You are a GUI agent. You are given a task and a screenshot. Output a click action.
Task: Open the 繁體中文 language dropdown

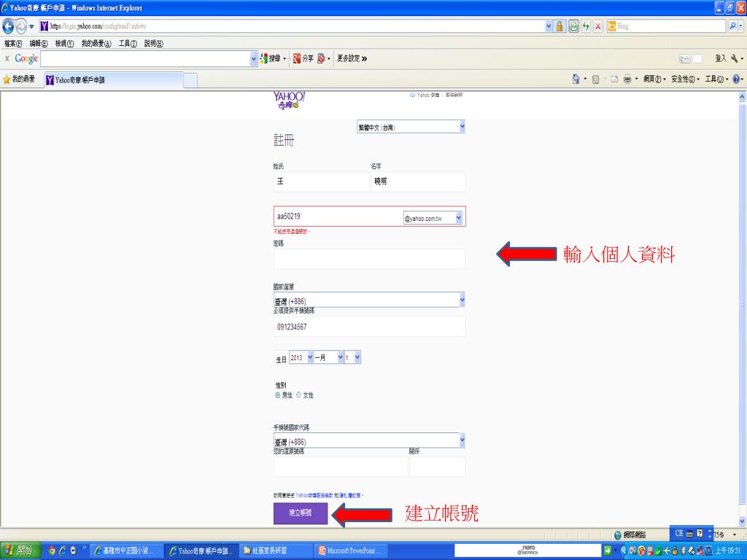[x=411, y=127]
